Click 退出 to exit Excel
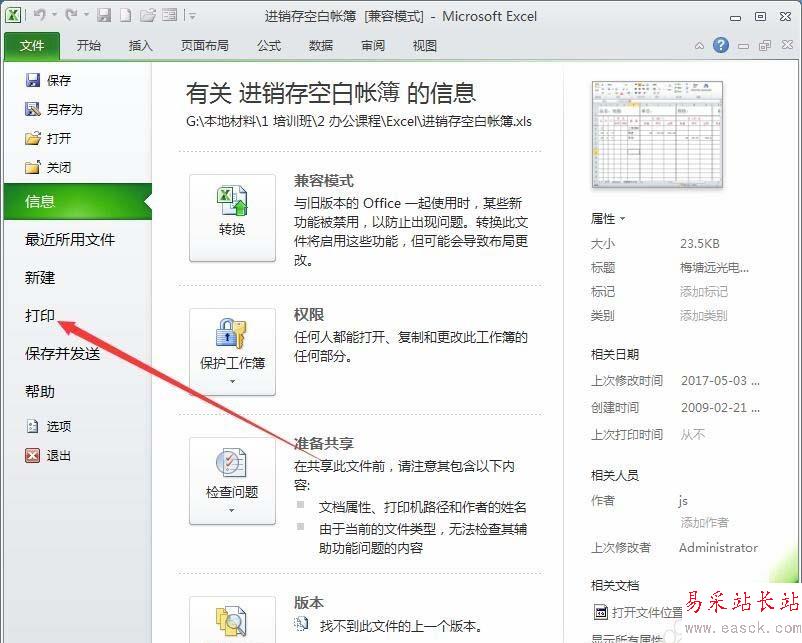This screenshot has height=643, width=802. [49, 455]
